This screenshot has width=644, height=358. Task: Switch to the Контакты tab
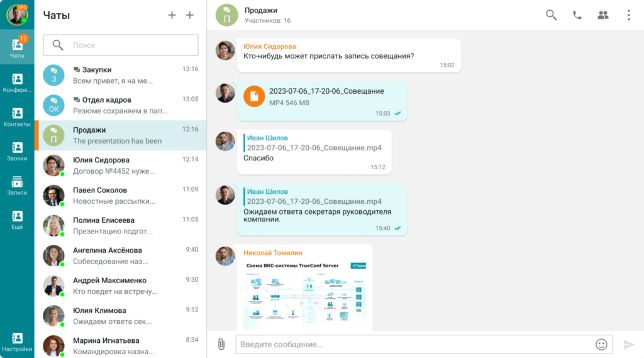click(x=17, y=117)
